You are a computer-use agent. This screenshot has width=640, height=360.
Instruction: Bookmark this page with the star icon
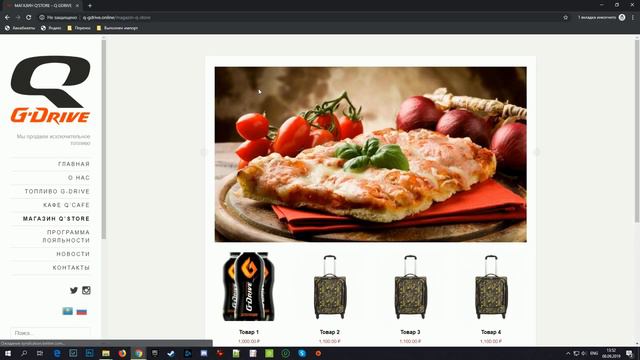pos(565,18)
